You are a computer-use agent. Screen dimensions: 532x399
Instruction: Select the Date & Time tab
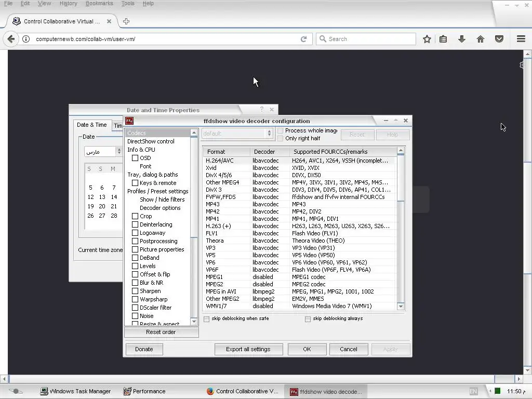[x=91, y=125]
